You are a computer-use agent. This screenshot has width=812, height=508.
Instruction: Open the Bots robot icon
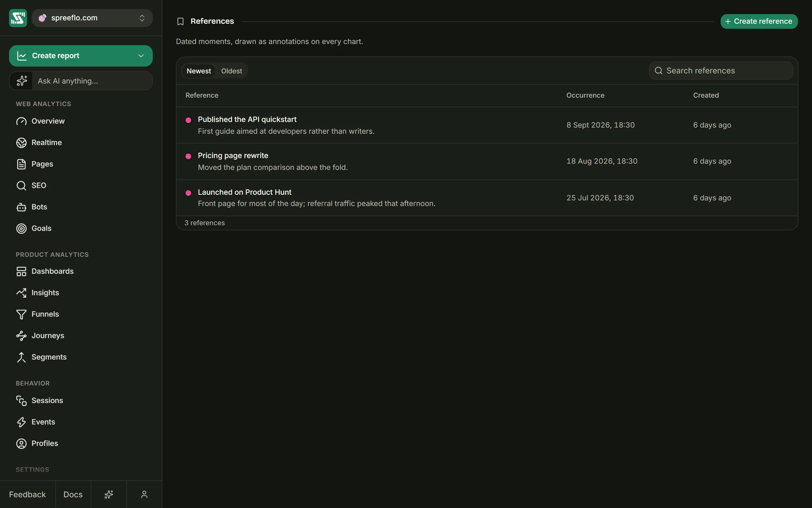click(x=21, y=207)
